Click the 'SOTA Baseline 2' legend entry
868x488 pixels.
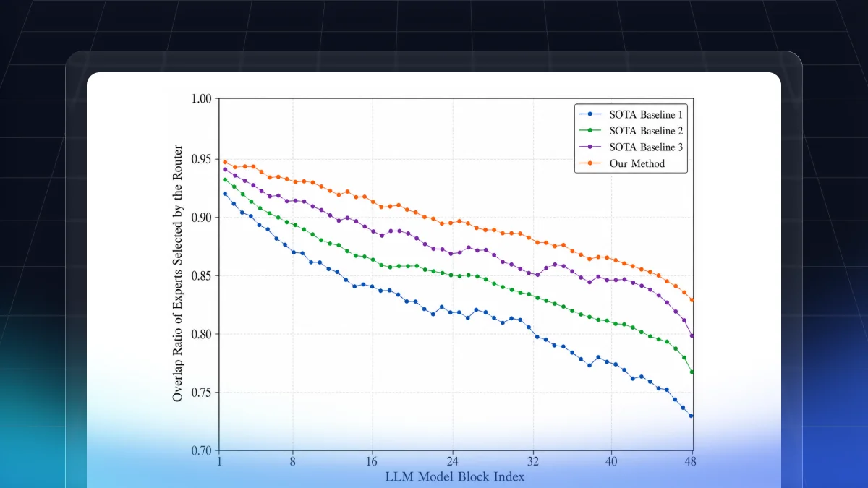629,131
